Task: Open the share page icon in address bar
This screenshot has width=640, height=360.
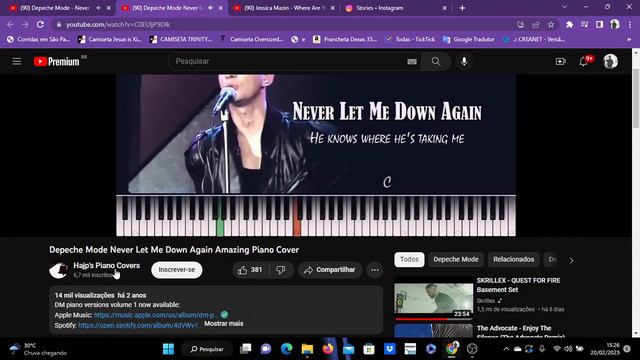Action: tap(536, 24)
